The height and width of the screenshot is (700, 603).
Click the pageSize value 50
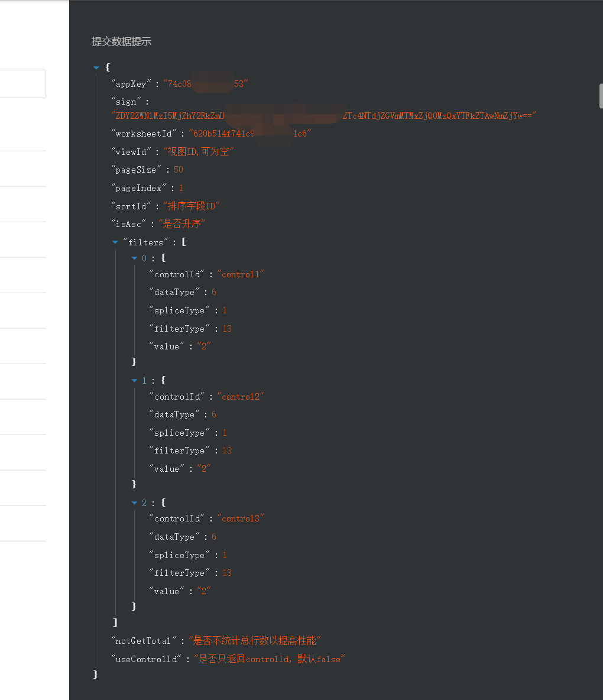pos(178,170)
